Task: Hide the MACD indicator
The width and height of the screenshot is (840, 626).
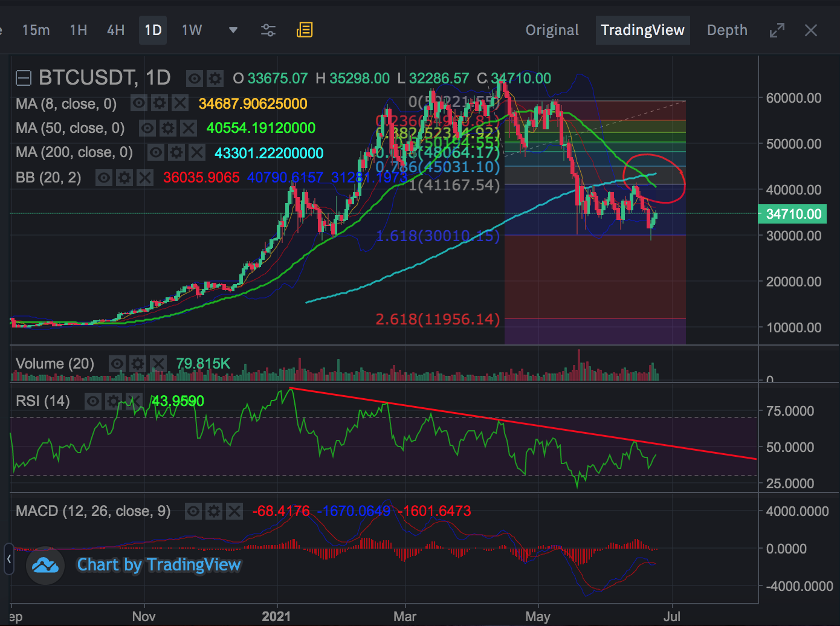Action: coord(193,512)
